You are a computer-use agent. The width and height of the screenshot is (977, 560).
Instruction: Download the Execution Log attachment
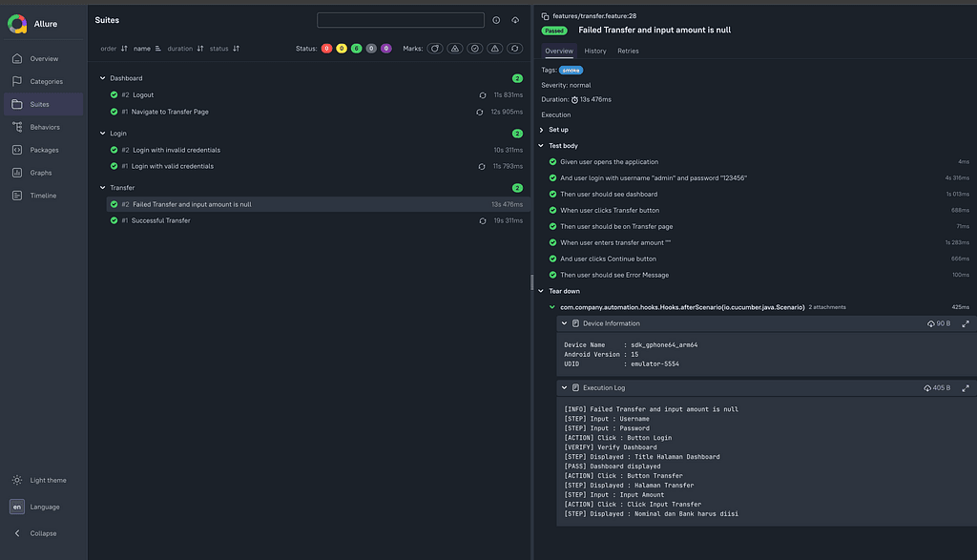[x=927, y=388]
